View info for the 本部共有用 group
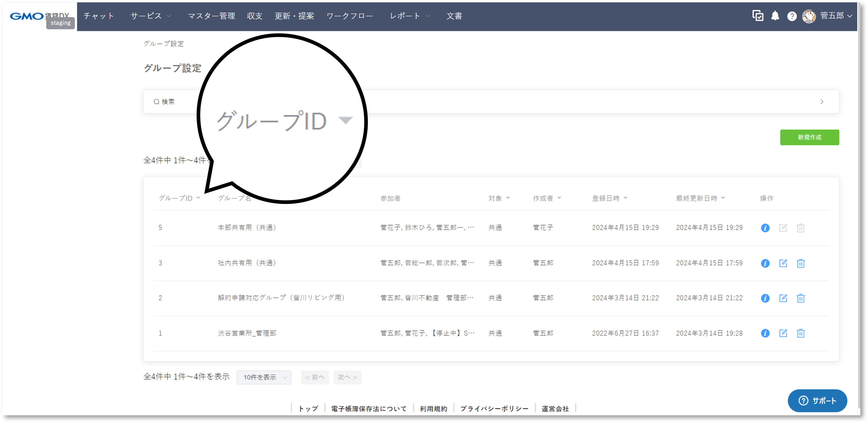Viewport: 868px width, 423px height. (765, 228)
